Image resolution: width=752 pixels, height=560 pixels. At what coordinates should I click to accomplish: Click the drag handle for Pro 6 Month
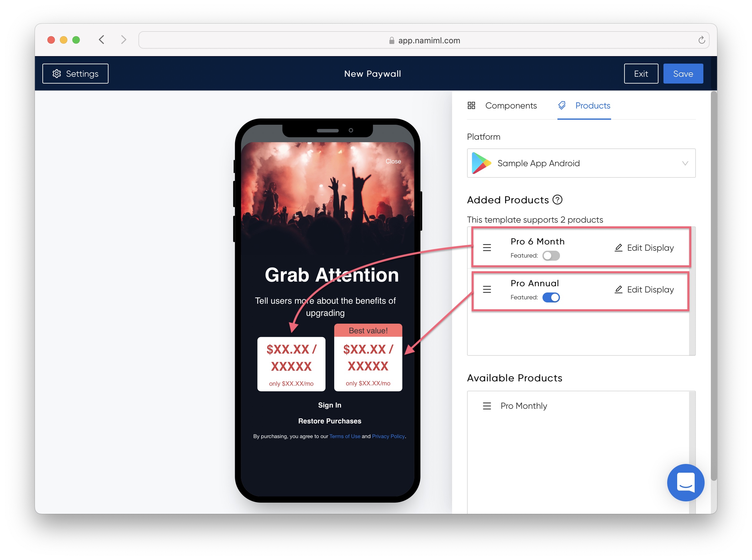pyautogui.click(x=487, y=248)
